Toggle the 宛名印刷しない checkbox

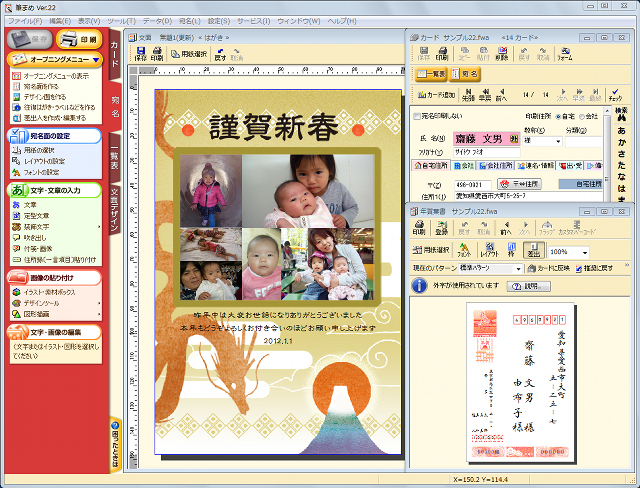(417, 116)
